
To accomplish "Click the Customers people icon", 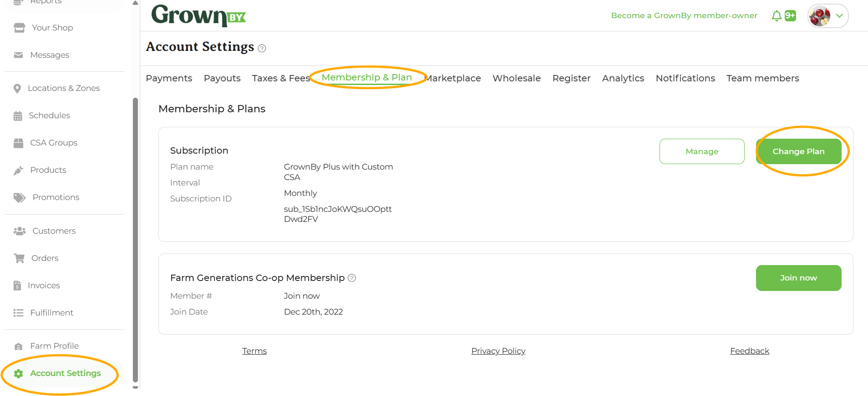I will point(20,231).
